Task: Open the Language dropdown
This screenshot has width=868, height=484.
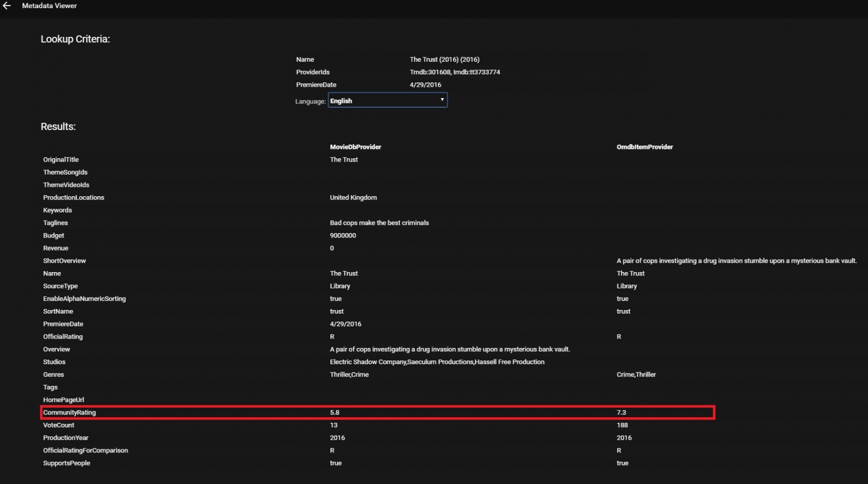Action: pyautogui.click(x=387, y=100)
